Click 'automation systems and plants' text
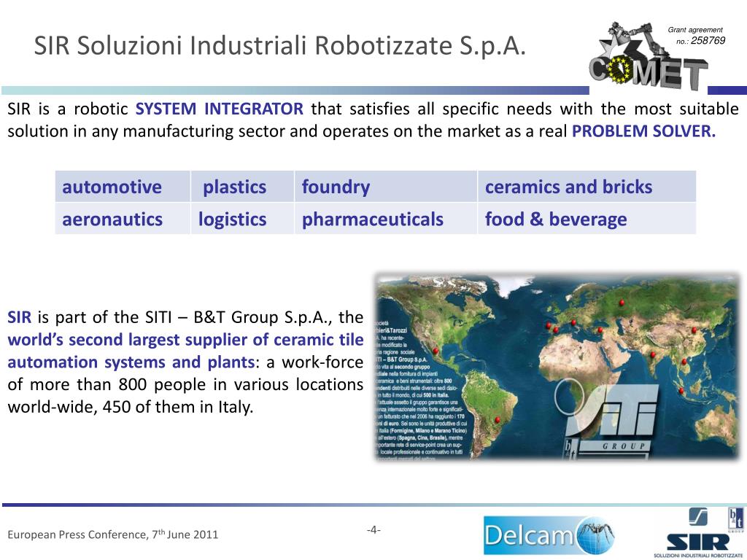Screen dimensions: 747x560 click(131, 362)
